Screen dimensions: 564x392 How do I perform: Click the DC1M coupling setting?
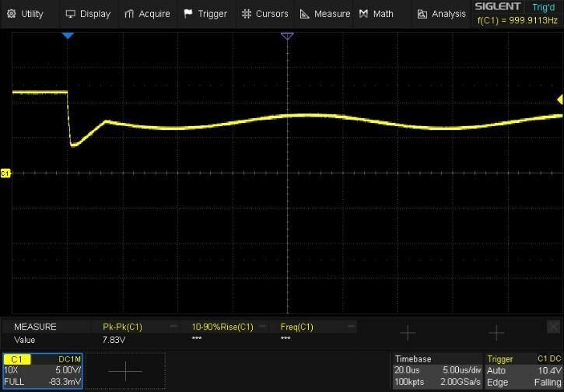coord(70,359)
